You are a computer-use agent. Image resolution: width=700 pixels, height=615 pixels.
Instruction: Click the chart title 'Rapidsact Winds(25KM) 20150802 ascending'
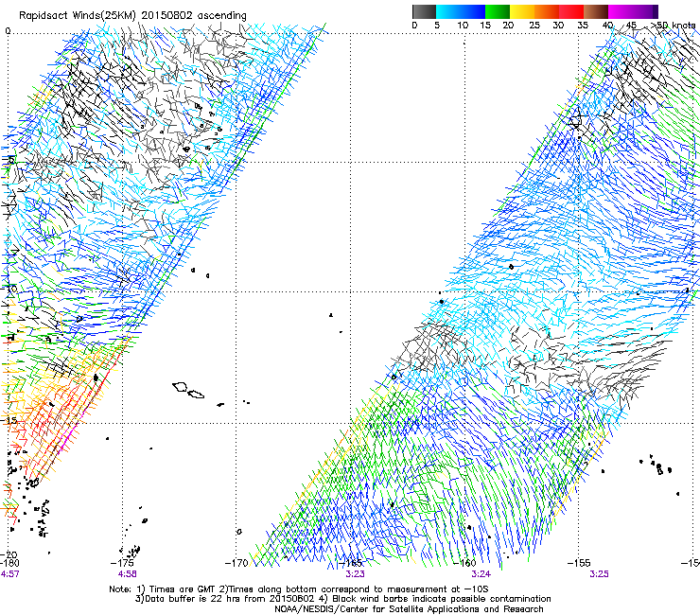132,16
